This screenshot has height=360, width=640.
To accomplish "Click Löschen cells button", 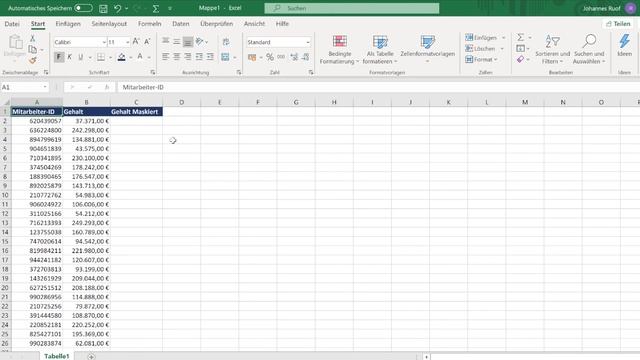I will [x=480, y=49].
